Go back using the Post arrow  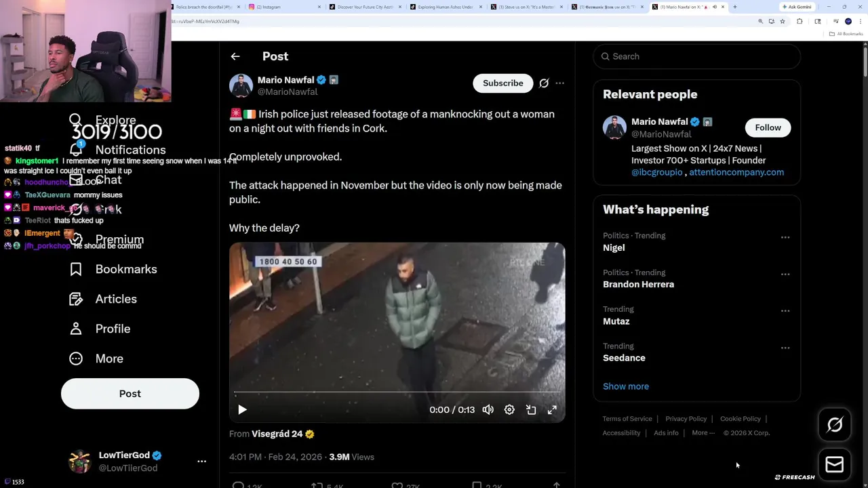pos(235,56)
